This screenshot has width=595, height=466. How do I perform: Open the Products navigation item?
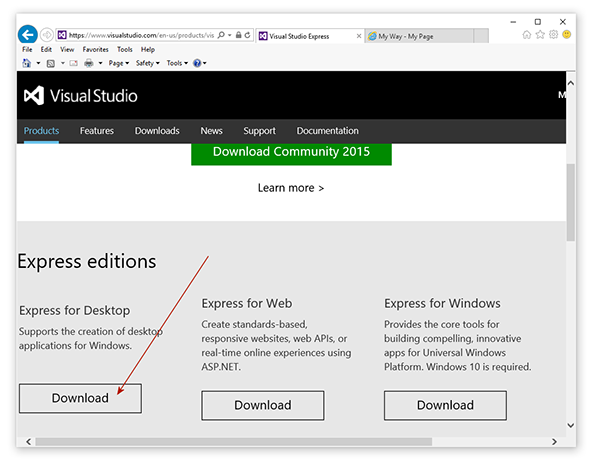point(41,131)
